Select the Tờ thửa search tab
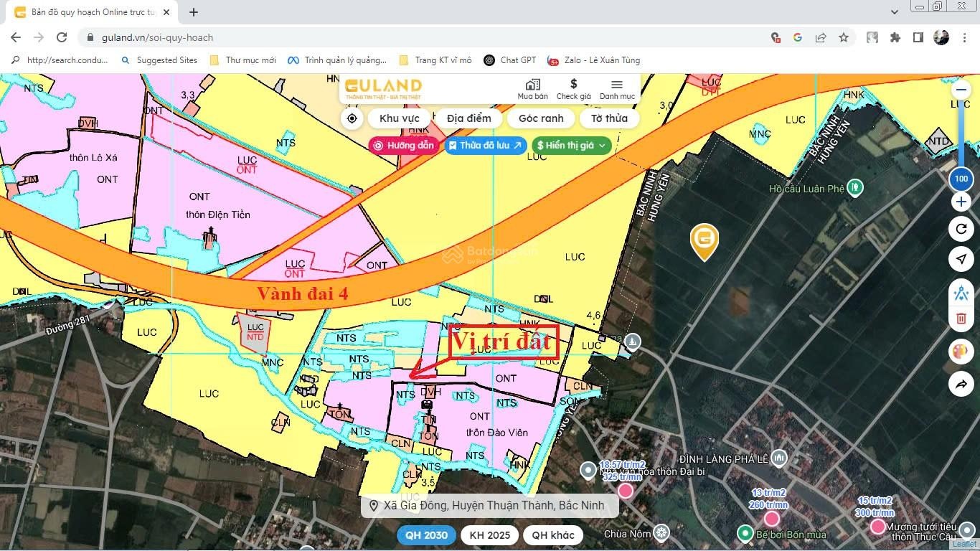 coord(609,118)
